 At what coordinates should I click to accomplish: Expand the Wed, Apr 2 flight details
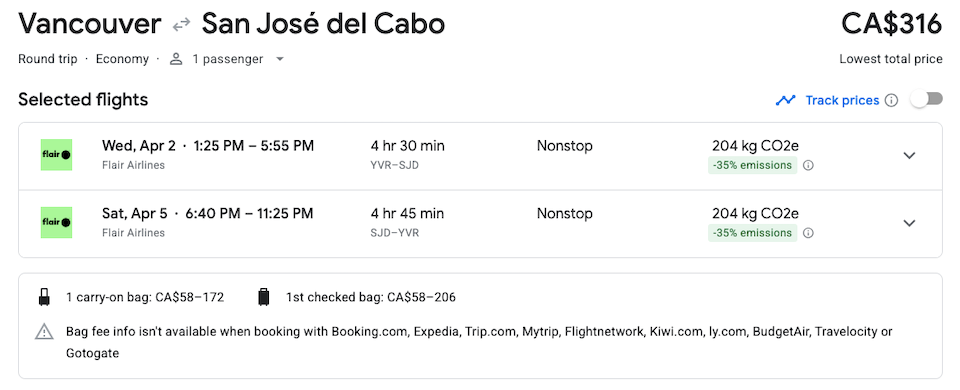coord(910,156)
